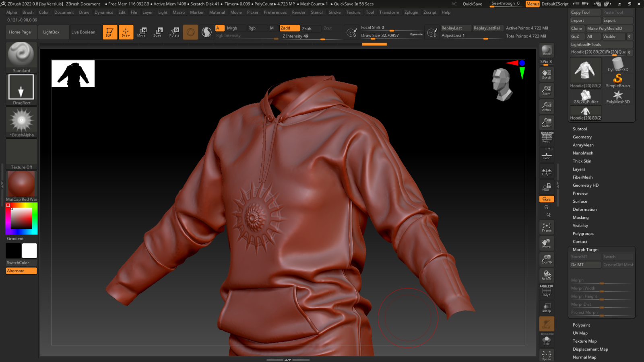The image size is (644, 362).
Task: Open the Zplugin menu
Action: point(411,12)
